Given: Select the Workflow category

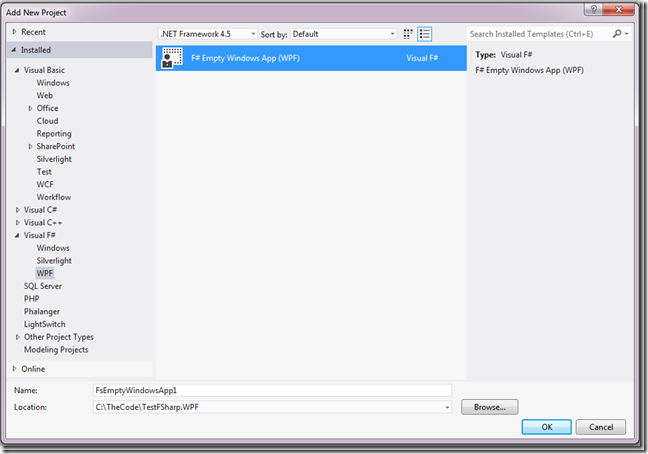Looking at the screenshot, I should (x=54, y=197).
